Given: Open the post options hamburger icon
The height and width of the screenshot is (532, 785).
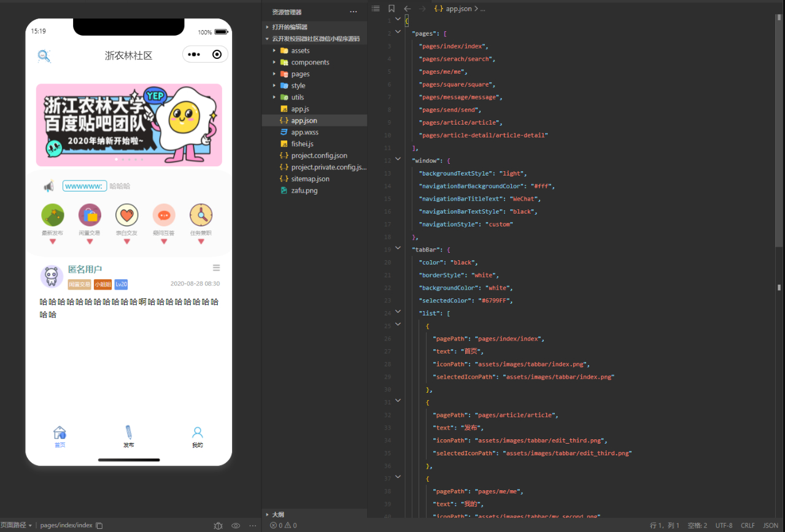Looking at the screenshot, I should [216, 268].
